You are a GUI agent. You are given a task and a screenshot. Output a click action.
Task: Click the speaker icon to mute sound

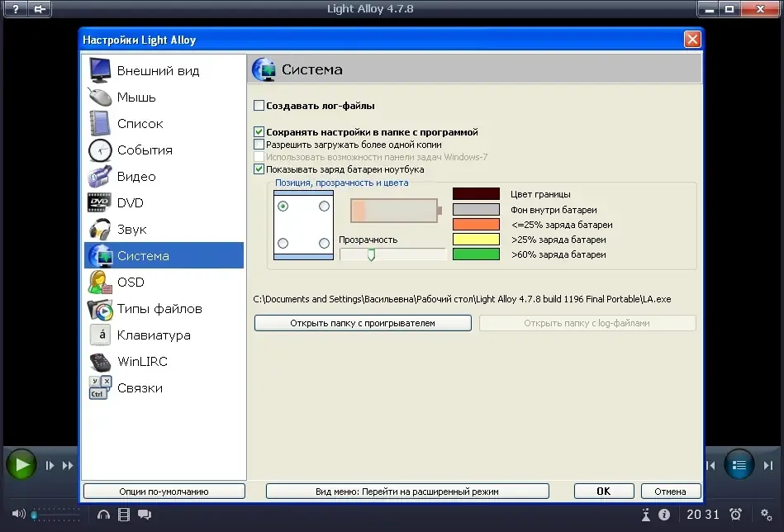coord(18,514)
